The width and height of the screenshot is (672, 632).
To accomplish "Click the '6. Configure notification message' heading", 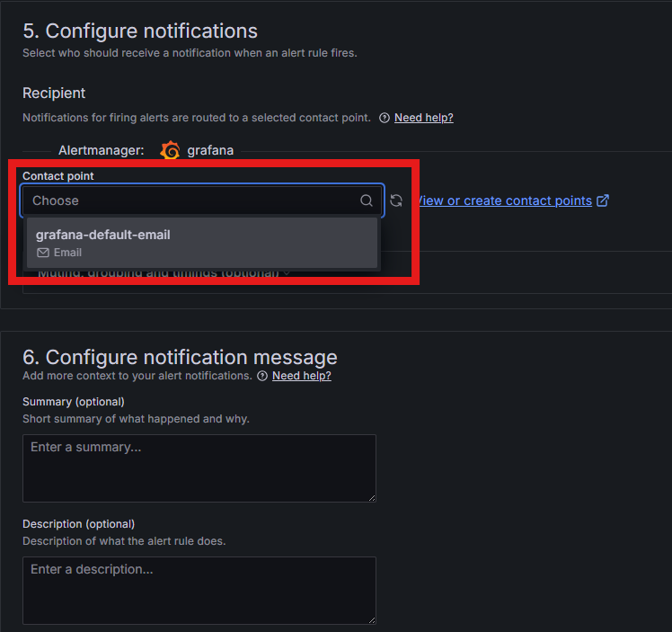I will point(180,357).
